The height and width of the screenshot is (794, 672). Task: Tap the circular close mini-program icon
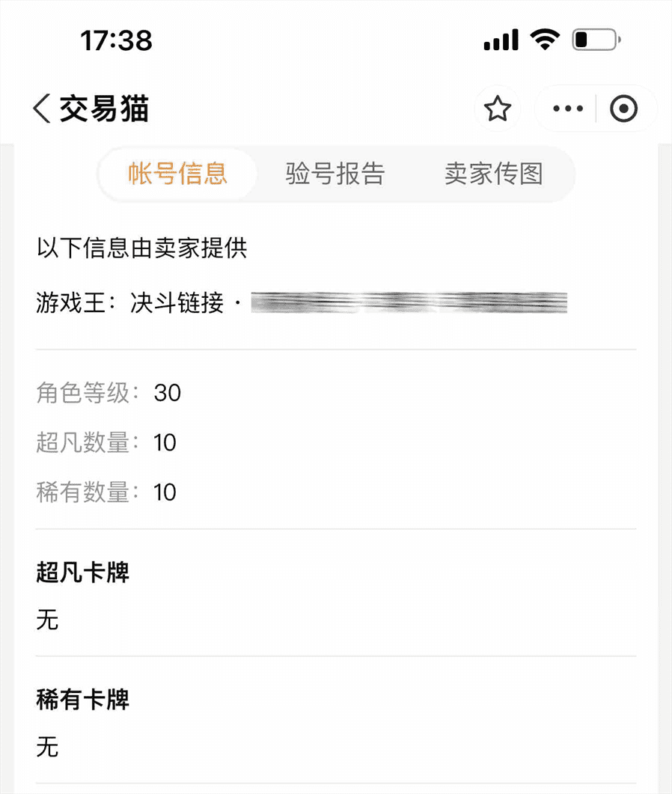click(x=623, y=109)
